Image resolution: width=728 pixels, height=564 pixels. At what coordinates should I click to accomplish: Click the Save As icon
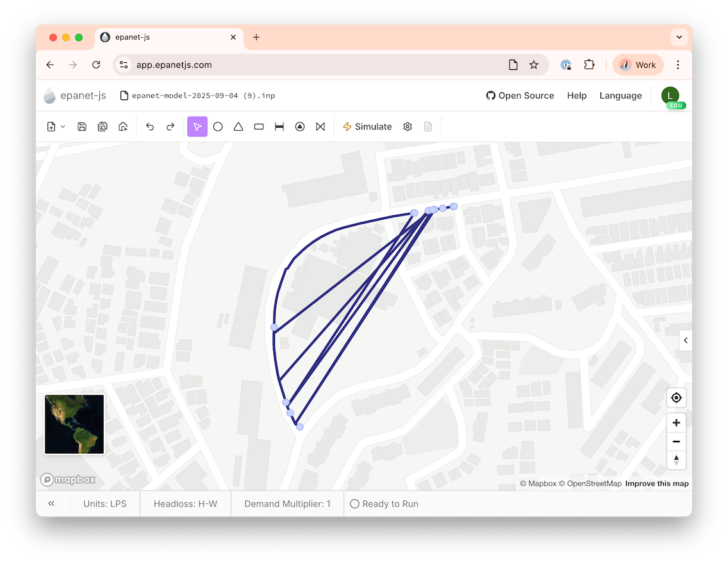103,127
